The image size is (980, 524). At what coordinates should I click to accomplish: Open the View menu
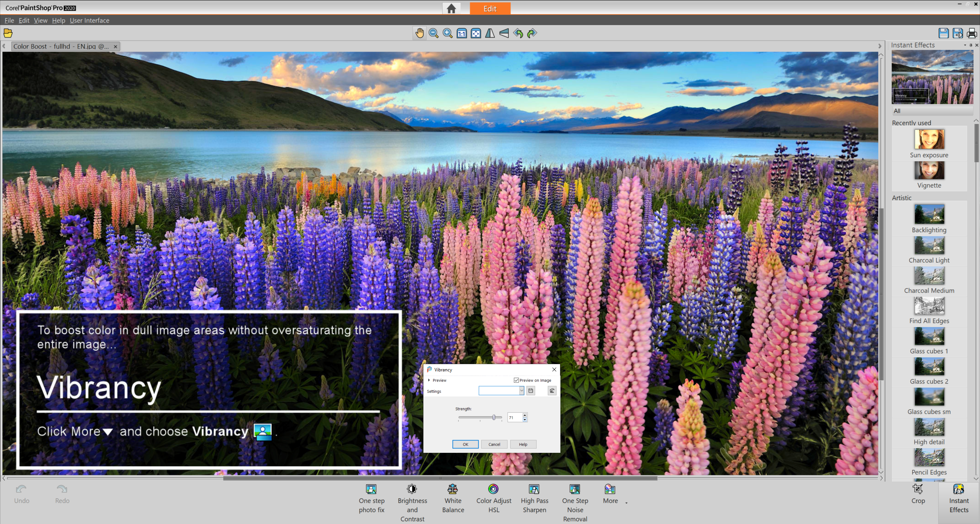pyautogui.click(x=40, y=20)
